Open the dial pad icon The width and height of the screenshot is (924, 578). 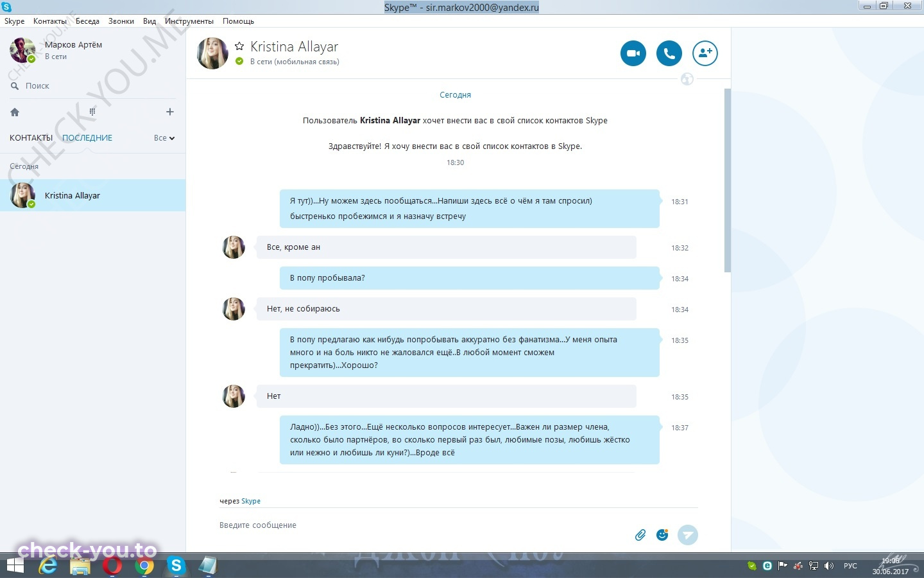92,112
